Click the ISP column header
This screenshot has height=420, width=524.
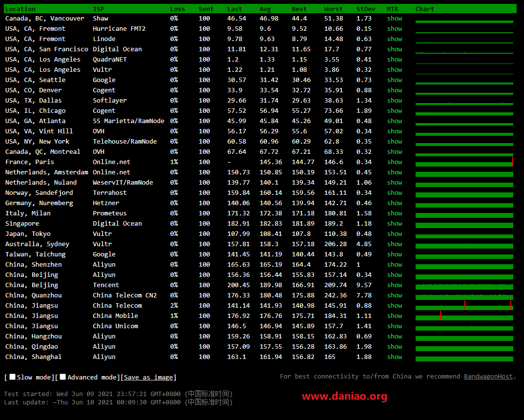pyautogui.click(x=99, y=9)
